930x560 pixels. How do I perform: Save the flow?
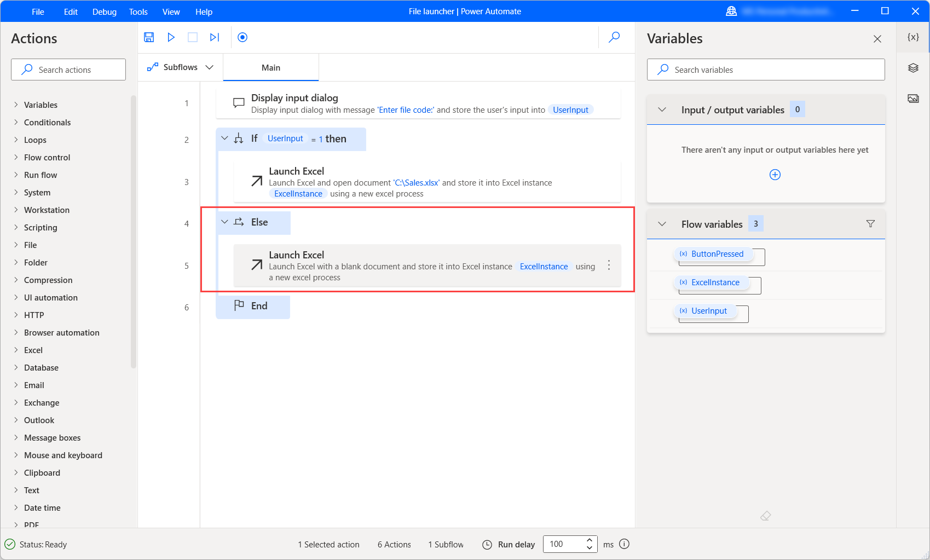click(x=148, y=37)
